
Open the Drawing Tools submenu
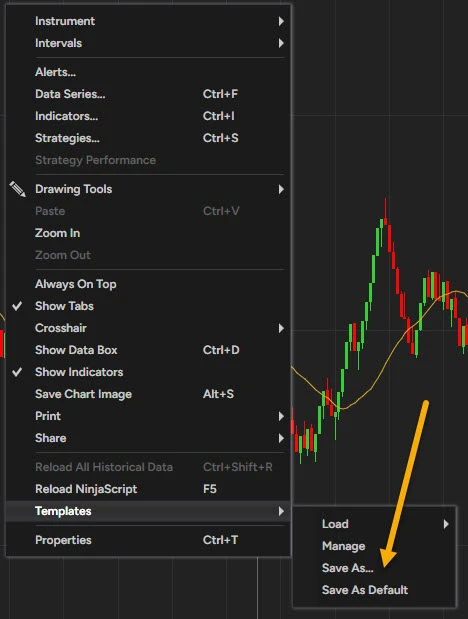coord(149,189)
